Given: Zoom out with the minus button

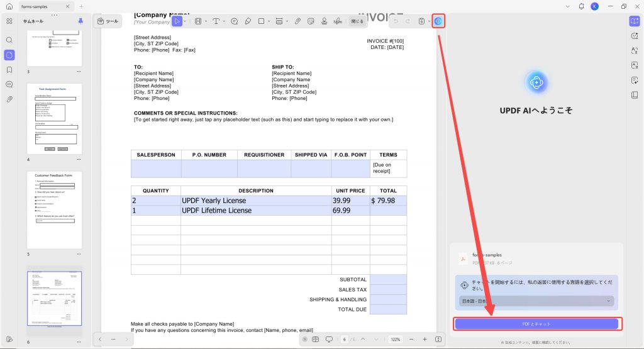Looking at the screenshot, I should (x=411, y=339).
